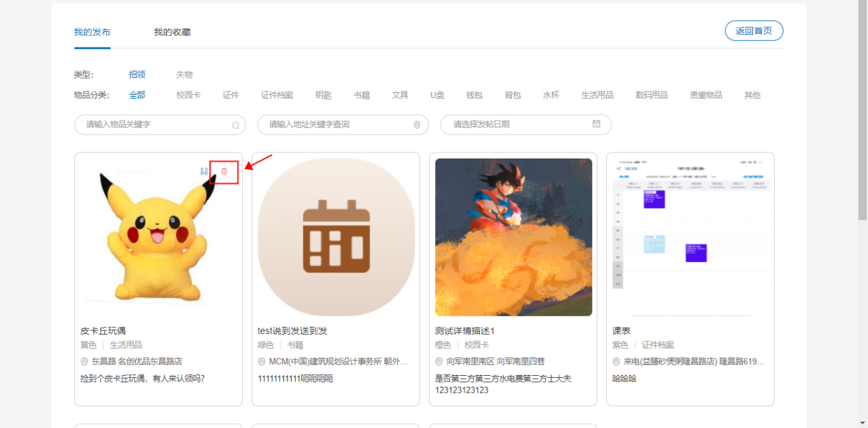Select the 招领 type filter

pyautogui.click(x=137, y=74)
